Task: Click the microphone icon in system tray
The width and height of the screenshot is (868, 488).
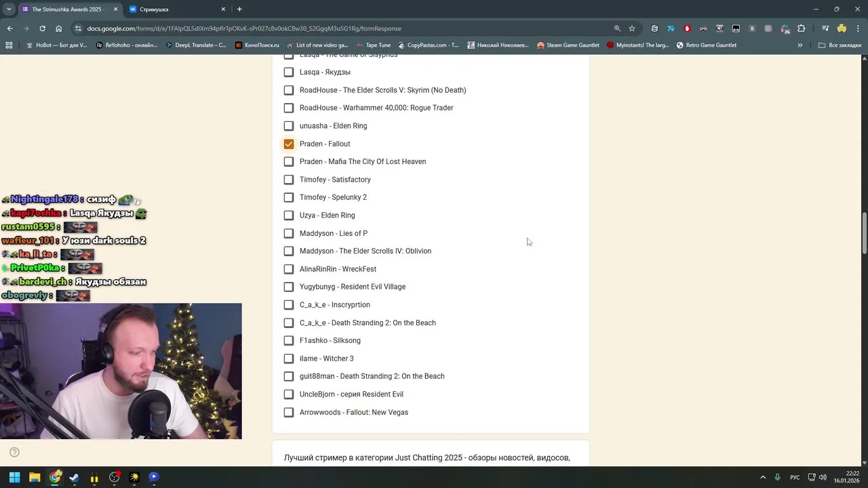Action: [x=777, y=477]
